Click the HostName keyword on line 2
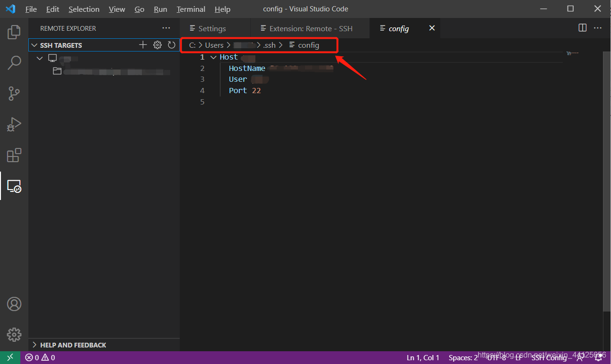 [247, 69]
